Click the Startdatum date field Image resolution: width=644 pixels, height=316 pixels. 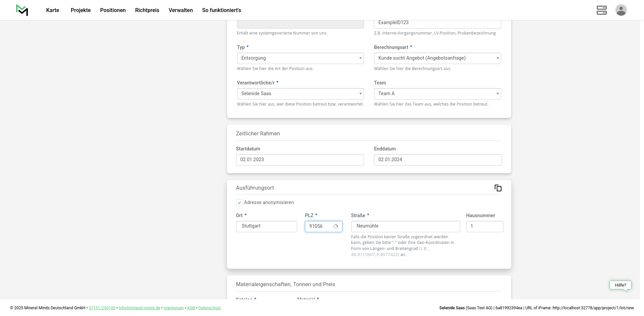(300, 160)
